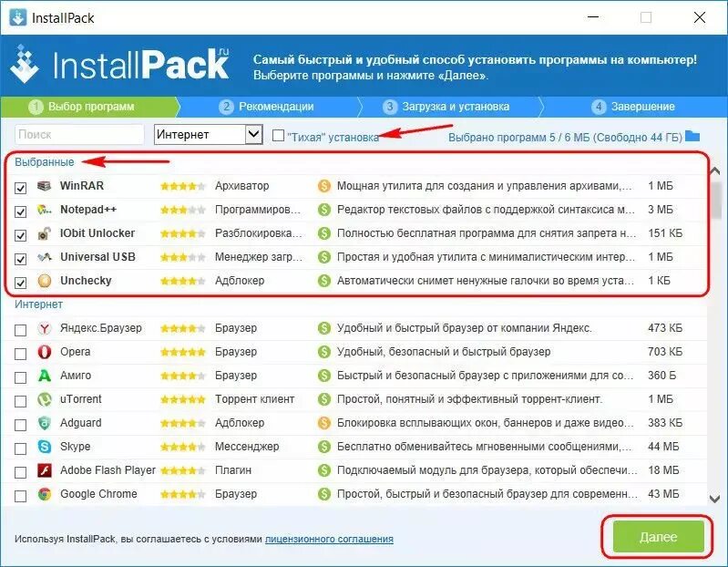Click the Архиватор category of WinRAR

tap(241, 186)
